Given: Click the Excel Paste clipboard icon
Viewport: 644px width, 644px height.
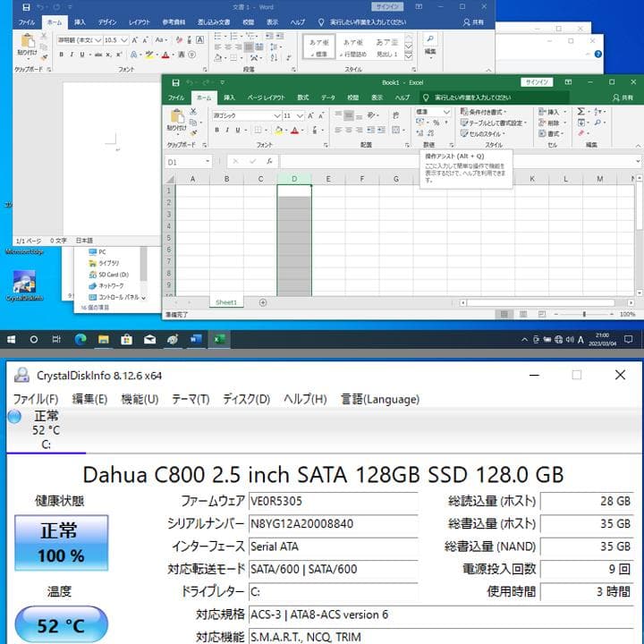Looking at the screenshot, I should [x=177, y=116].
